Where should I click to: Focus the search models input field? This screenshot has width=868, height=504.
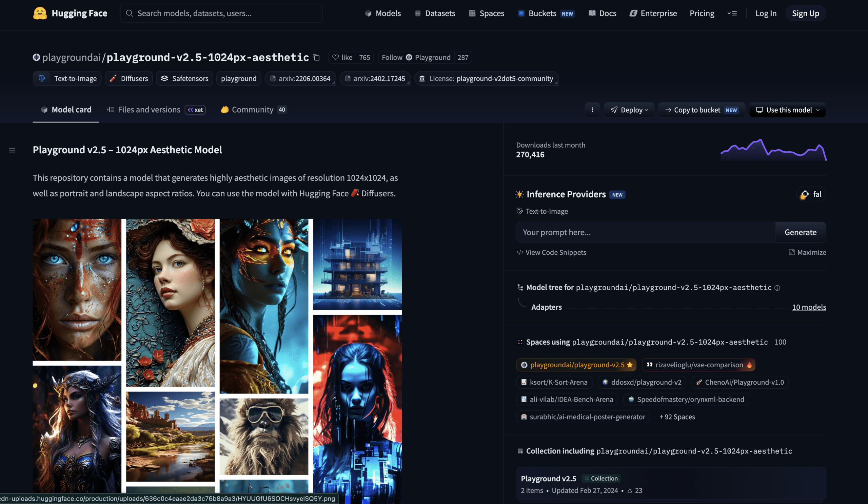coord(221,13)
